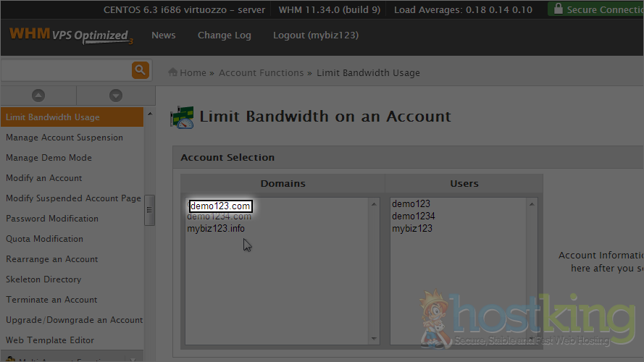644x362 pixels.
Task: Select user demo1234 in Users list
Action: [414, 216]
